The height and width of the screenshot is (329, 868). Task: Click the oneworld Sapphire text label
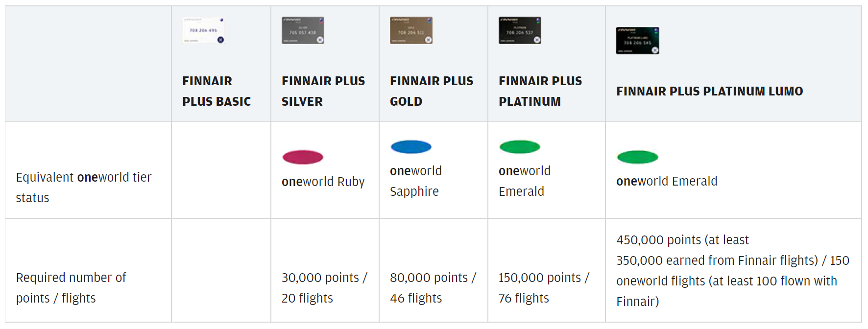pyautogui.click(x=416, y=181)
